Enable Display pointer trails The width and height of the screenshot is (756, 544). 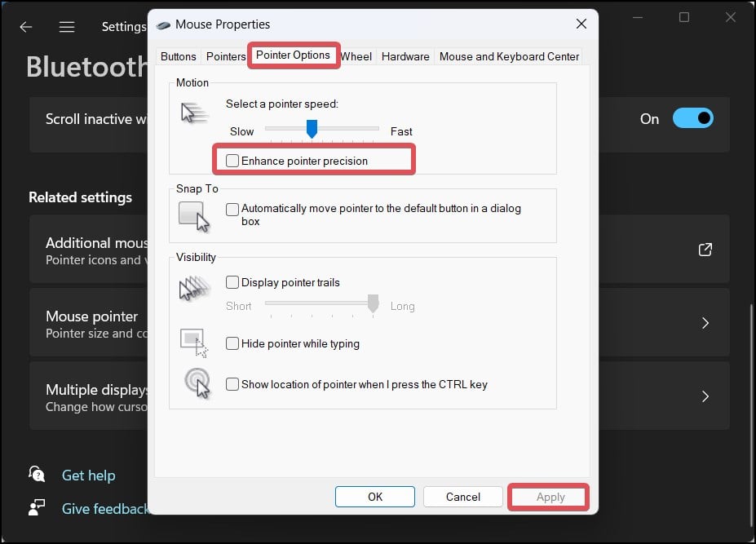232,282
